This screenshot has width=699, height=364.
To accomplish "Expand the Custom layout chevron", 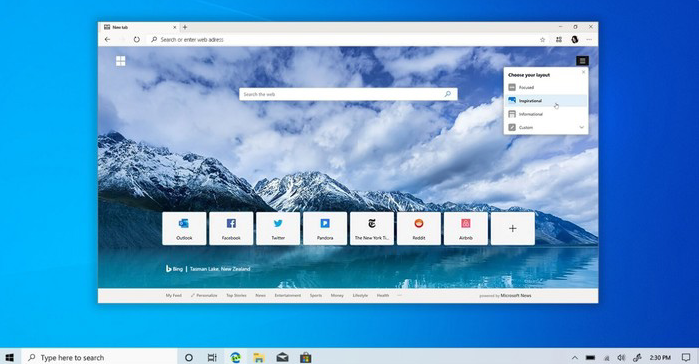I will 581,127.
